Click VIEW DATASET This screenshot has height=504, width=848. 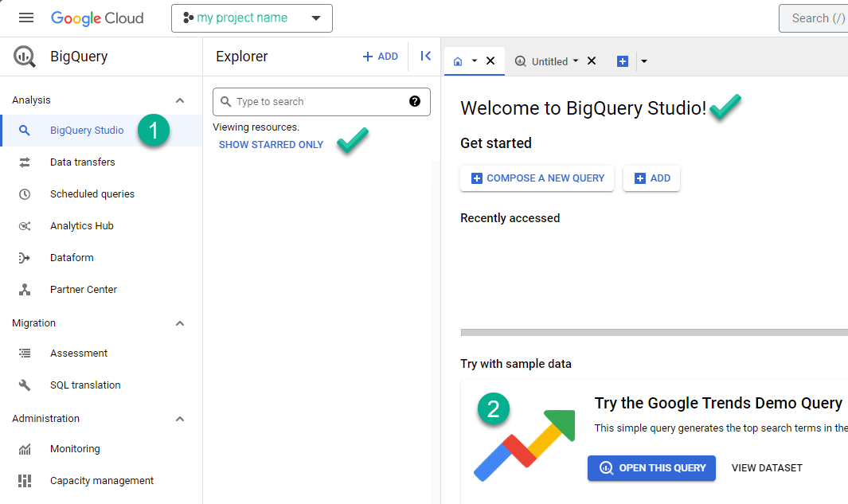tap(767, 468)
